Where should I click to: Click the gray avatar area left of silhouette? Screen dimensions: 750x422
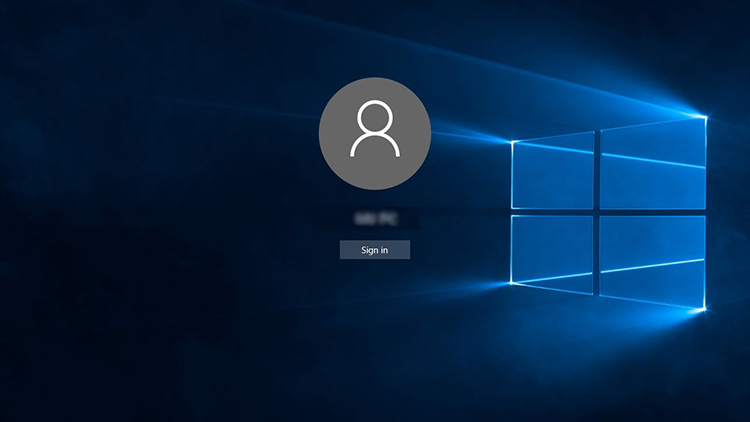click(x=335, y=132)
